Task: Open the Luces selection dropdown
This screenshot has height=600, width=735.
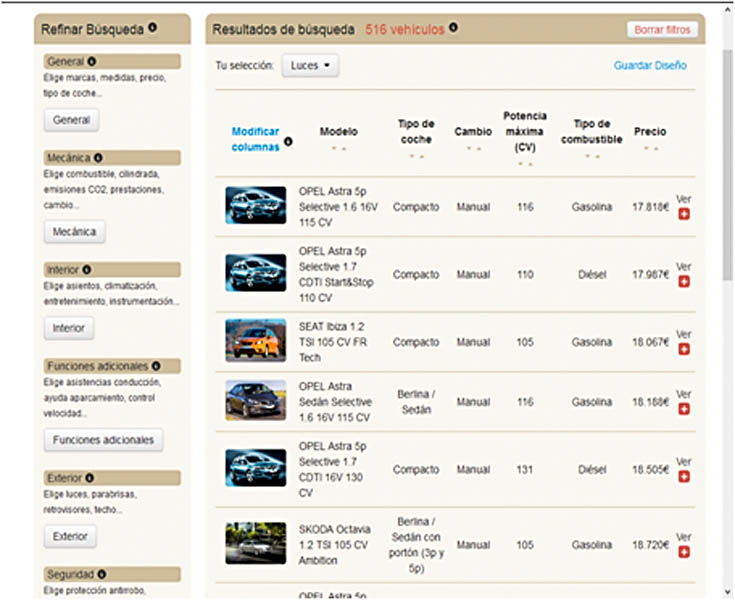Action: [309, 66]
